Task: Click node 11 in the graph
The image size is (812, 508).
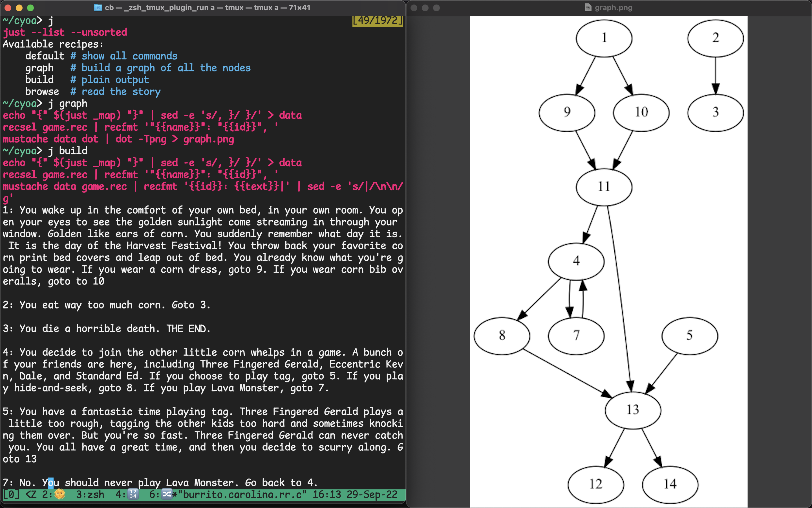Action: [604, 187]
